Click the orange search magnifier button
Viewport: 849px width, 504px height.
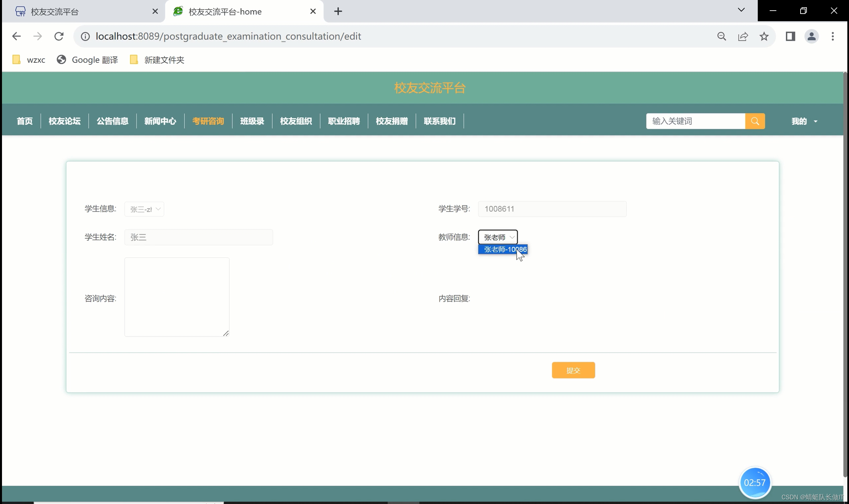754,121
